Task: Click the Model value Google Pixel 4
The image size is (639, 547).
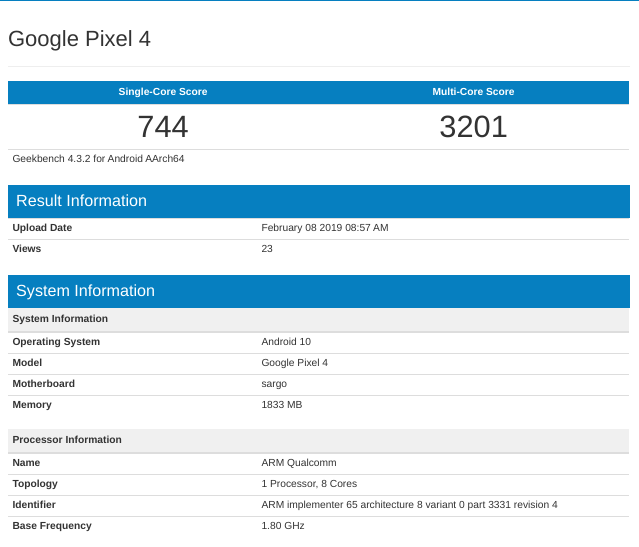Action: coord(294,363)
